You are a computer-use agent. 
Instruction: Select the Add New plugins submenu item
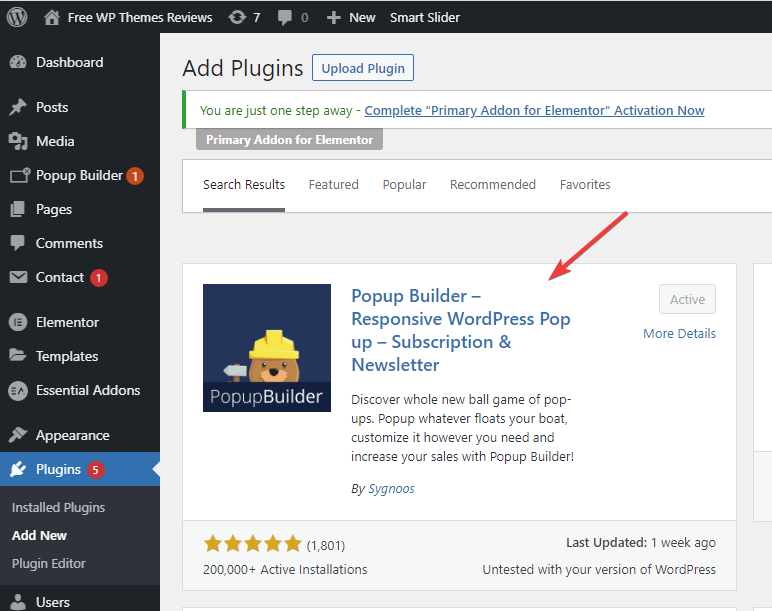pos(39,535)
